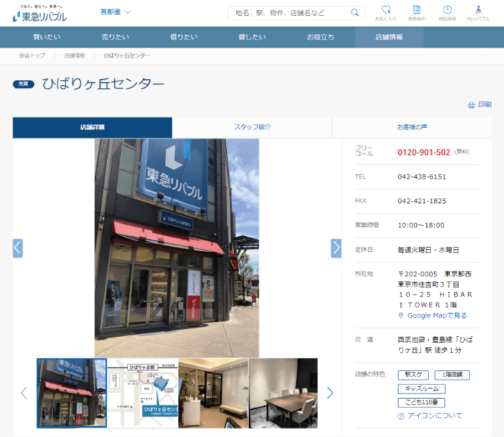Click the キッズルーム feature tag

[x=421, y=389]
